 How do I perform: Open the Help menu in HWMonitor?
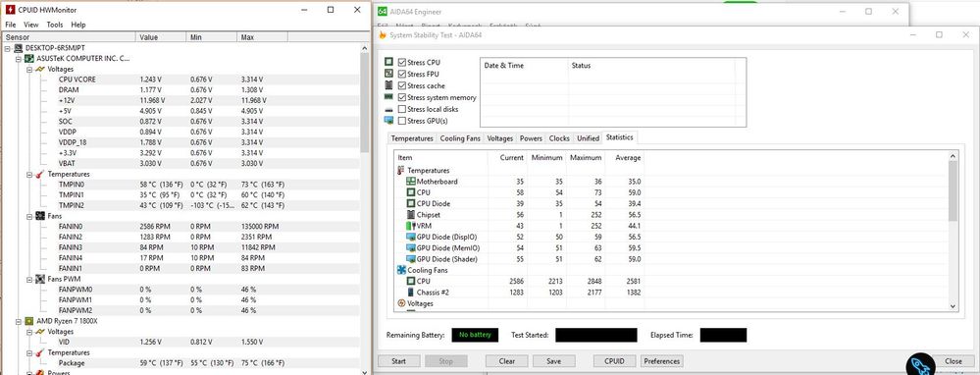click(78, 25)
